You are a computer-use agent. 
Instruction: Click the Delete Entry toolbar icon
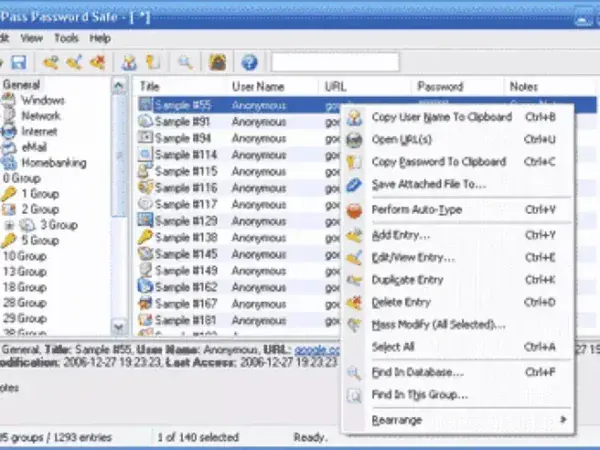pyautogui.click(x=97, y=63)
